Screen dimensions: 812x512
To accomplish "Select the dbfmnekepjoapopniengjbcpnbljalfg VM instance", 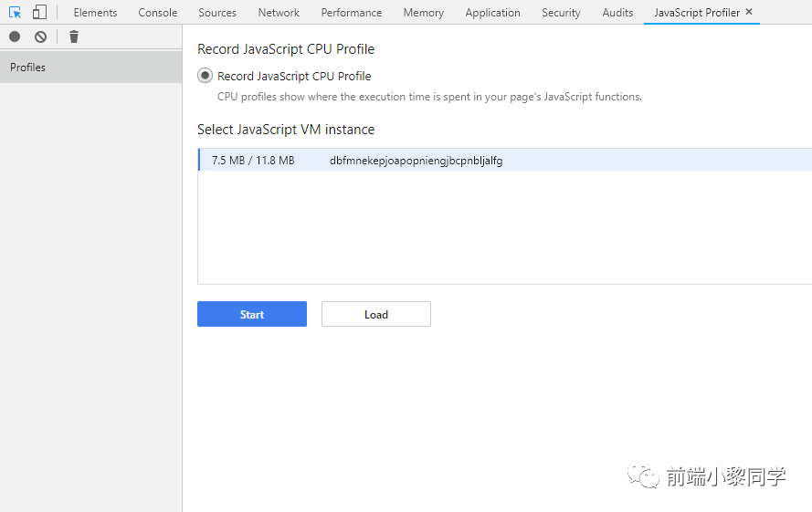I will (505, 160).
